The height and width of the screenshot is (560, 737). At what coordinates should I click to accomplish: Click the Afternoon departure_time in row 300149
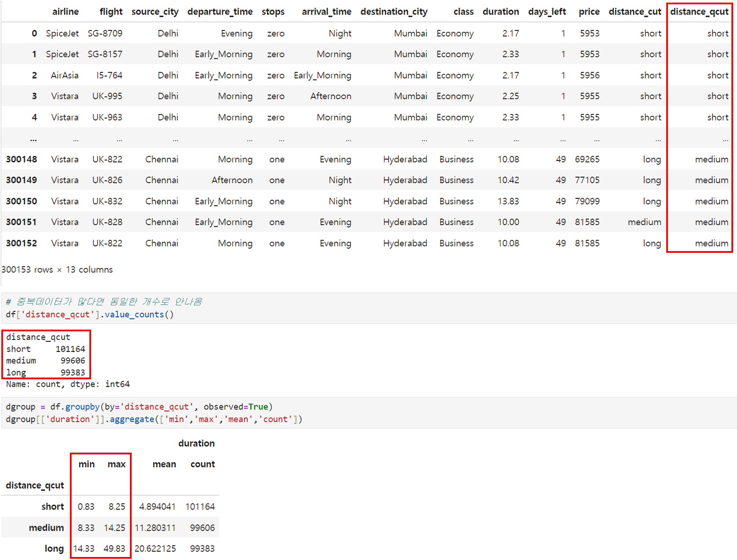232,180
